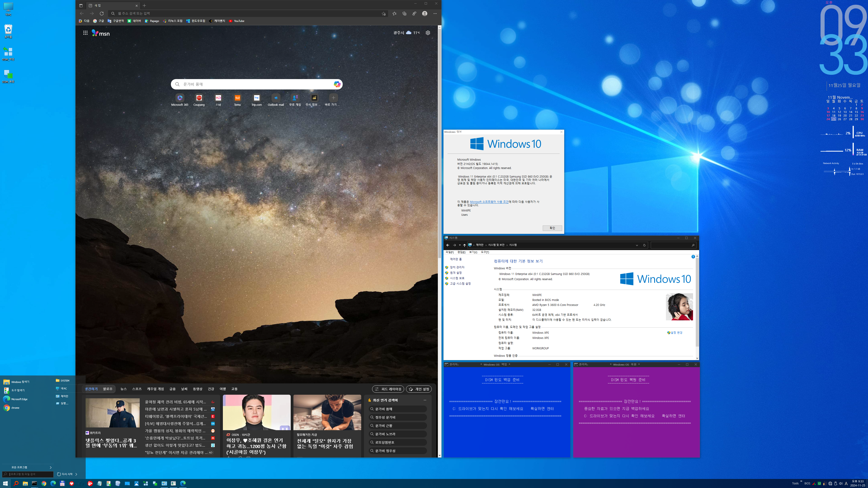Image resolution: width=868 pixels, height=488 pixels.
Task: Expand address history dropdown in 시스템 window
Action: click(637, 245)
